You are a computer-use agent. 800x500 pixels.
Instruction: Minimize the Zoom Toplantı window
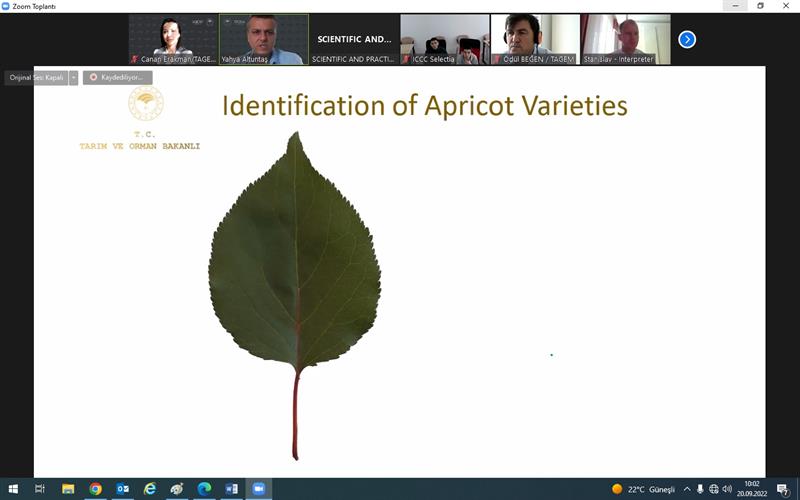pyautogui.click(x=735, y=6)
